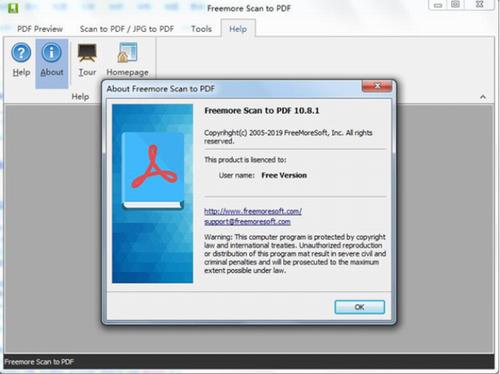This screenshot has width=500, height=374.
Task: Open the support@freemoresoft.com email link
Action: tap(247, 222)
